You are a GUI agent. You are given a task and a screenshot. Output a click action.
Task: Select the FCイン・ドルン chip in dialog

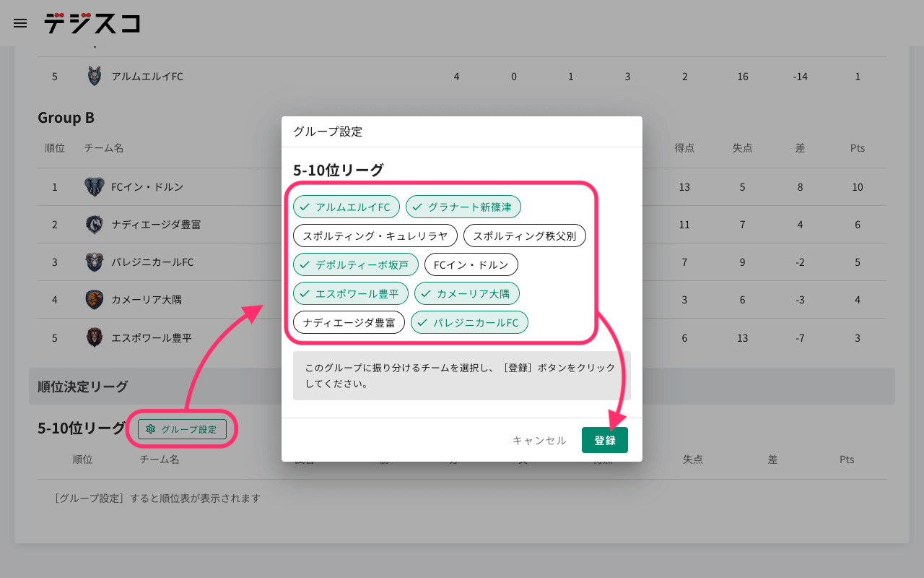tap(471, 264)
